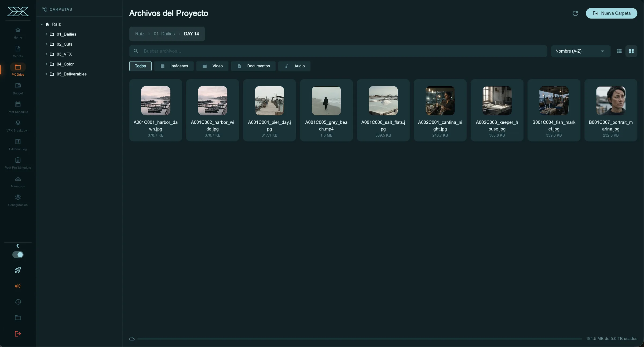Open the Editorial Log
The image size is (644, 347).
coord(18,145)
